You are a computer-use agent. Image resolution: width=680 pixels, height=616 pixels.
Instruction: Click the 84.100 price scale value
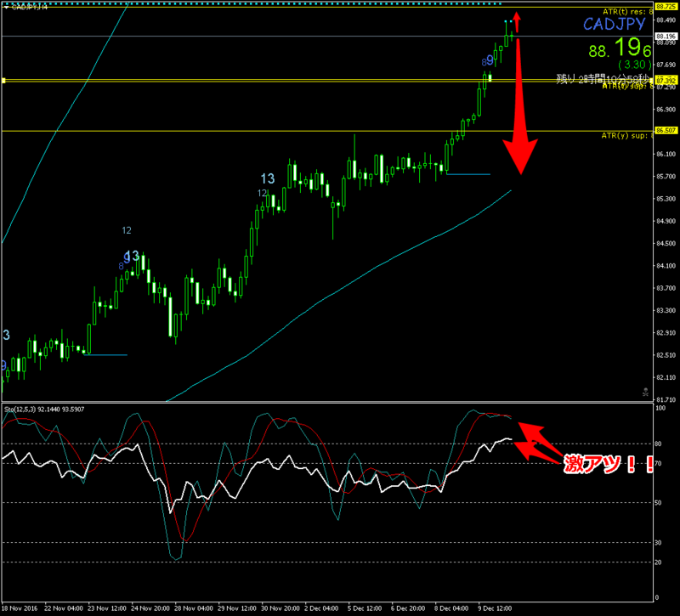tap(666, 266)
